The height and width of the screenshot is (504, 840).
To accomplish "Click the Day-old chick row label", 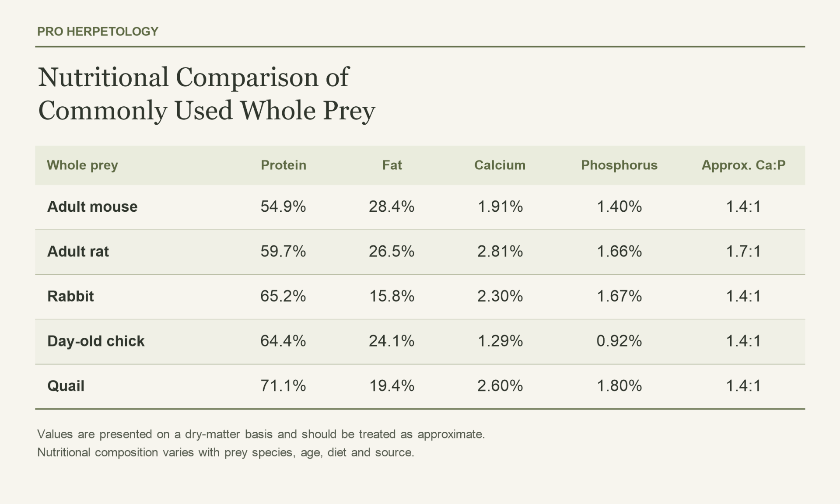I will pyautogui.click(x=96, y=341).
